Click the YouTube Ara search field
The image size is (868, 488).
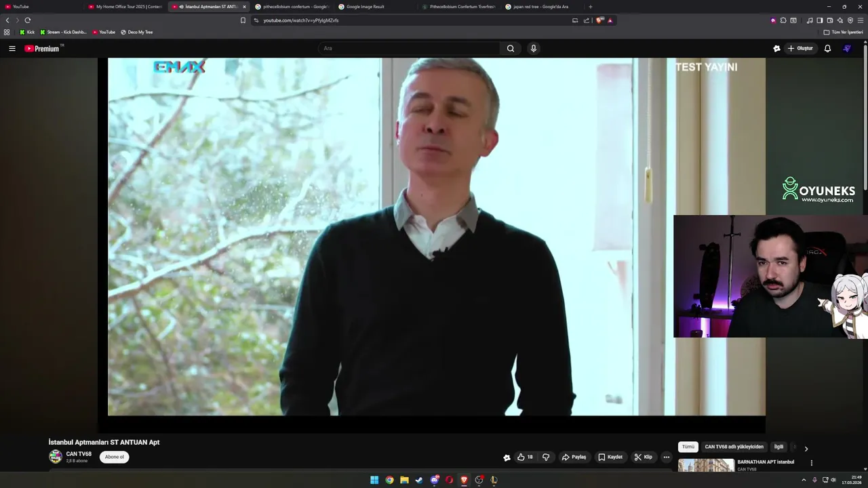(409, 48)
